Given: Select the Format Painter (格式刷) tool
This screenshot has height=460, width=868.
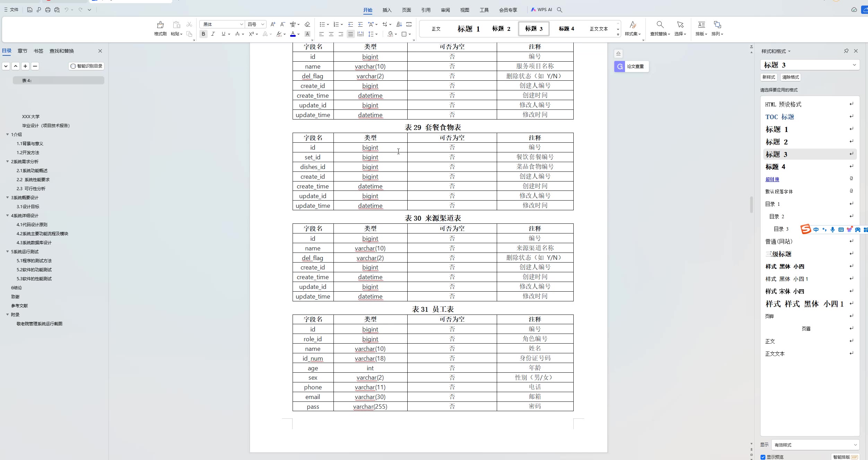Looking at the screenshot, I should point(160,28).
